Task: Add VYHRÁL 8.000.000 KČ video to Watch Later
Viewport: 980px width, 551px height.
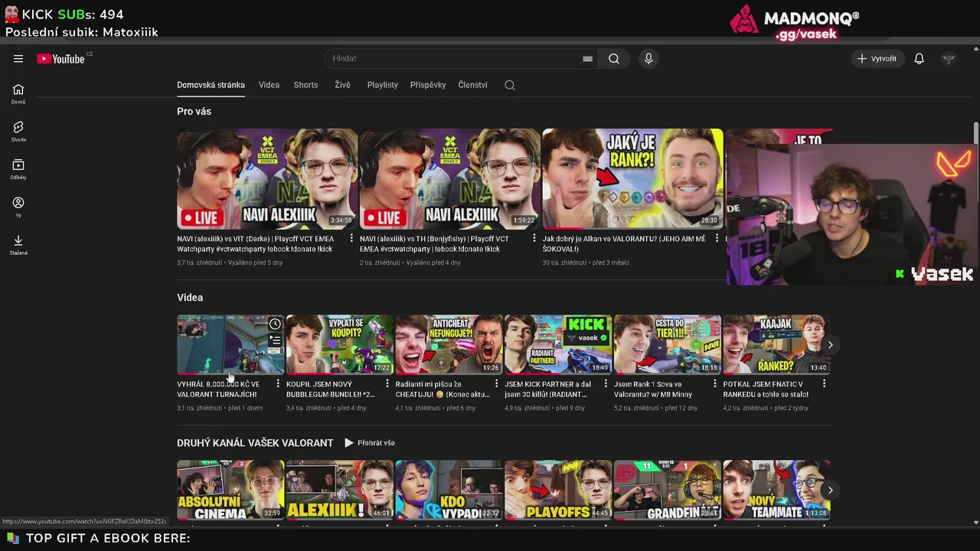Action: (x=275, y=324)
